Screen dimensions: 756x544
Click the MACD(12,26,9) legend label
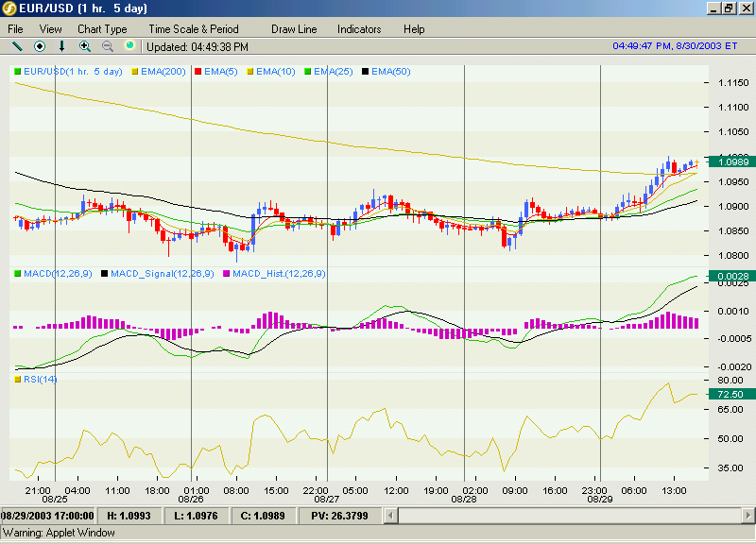58,274
